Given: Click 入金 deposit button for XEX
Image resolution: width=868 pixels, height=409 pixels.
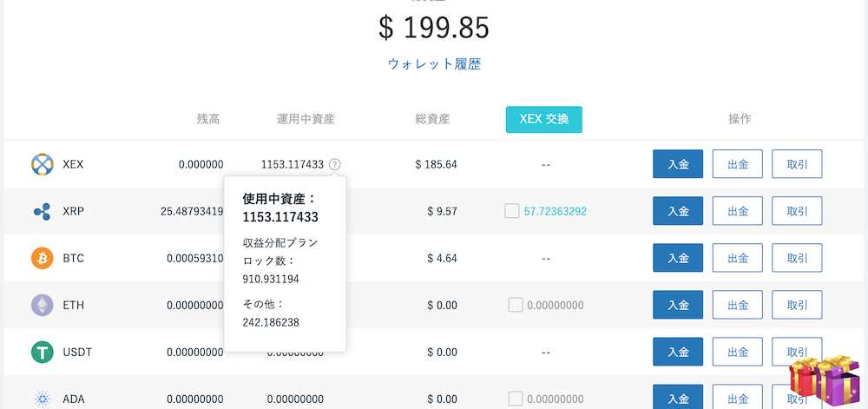Looking at the screenshot, I should click(x=678, y=164).
